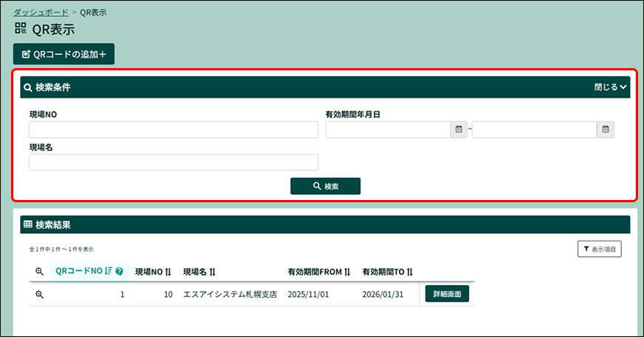Image resolution: width=644 pixels, height=337 pixels.
Task: Select the date cell 2025/11/01
Action: pos(308,294)
